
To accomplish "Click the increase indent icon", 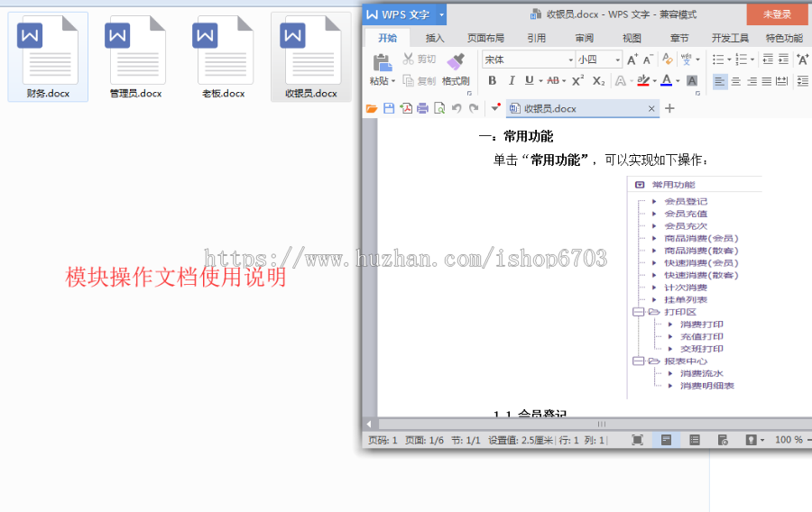I will [x=784, y=59].
